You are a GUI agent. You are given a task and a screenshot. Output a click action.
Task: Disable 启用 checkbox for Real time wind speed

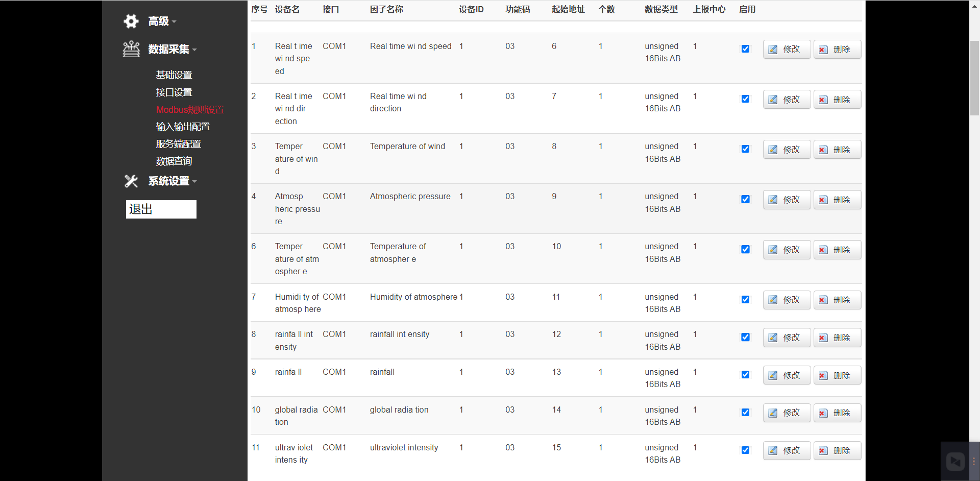coord(745,49)
